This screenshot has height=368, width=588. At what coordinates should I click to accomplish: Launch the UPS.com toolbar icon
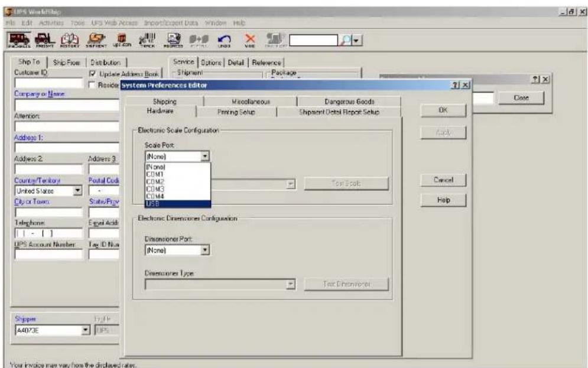122,40
